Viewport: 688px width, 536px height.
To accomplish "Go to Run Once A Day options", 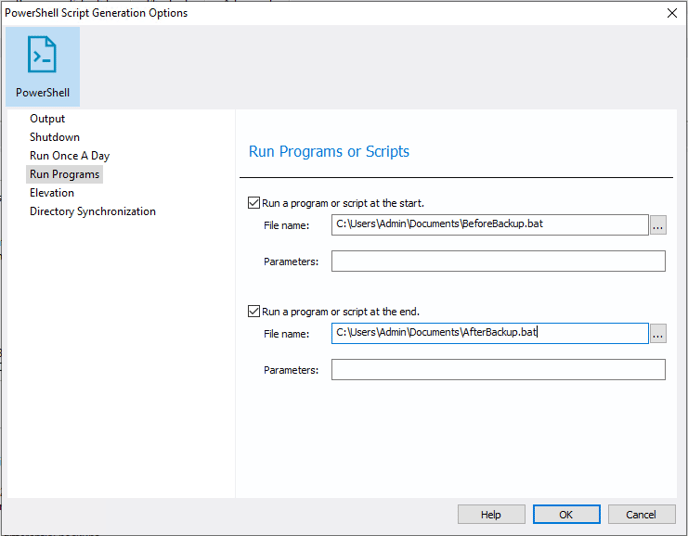I will [69, 156].
